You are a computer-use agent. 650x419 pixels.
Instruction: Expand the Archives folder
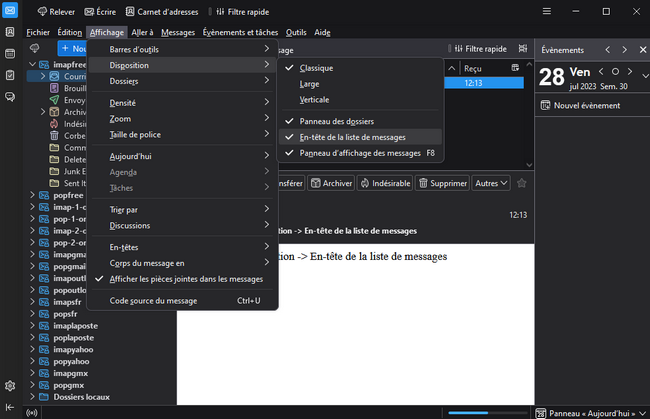[x=43, y=112]
